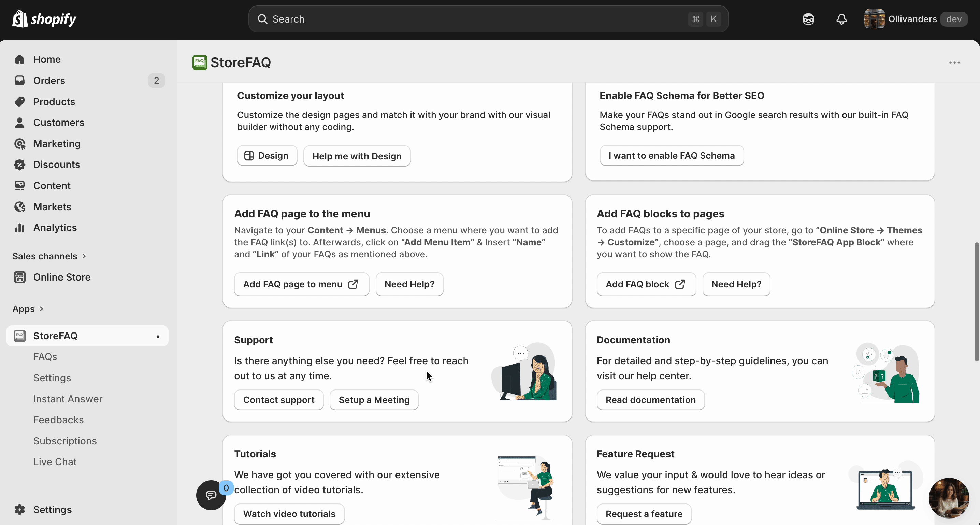Open the Subscriptions submenu item
This screenshot has width=980, height=525.
[x=65, y=441]
